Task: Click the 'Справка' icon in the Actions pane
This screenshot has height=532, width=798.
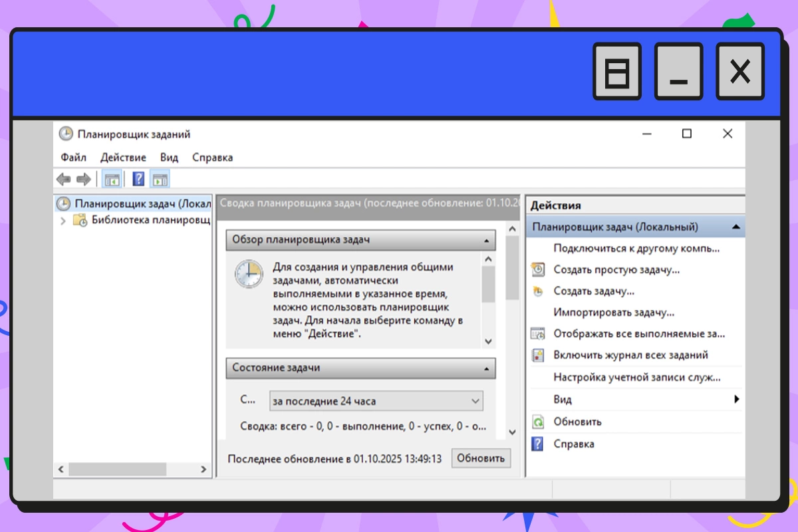Action: [538, 444]
